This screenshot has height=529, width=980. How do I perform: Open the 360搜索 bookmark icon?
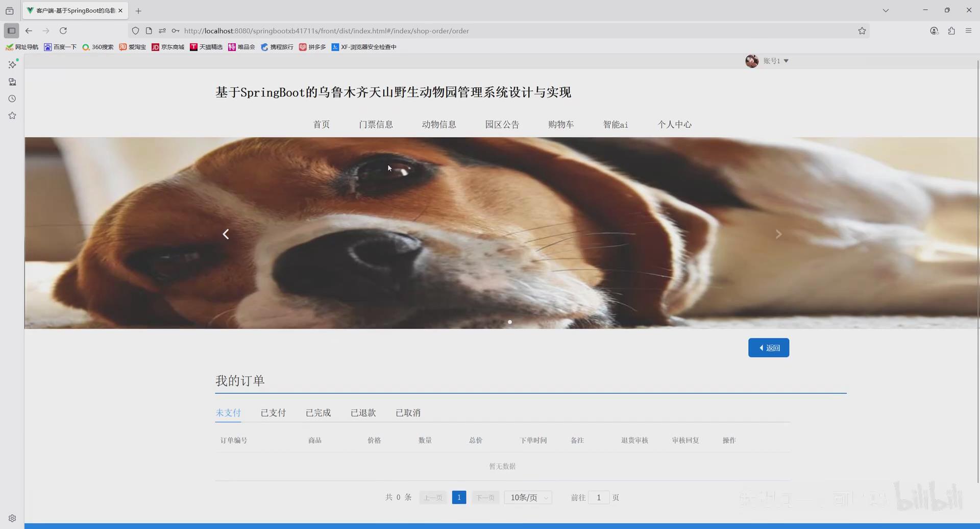tap(87, 47)
